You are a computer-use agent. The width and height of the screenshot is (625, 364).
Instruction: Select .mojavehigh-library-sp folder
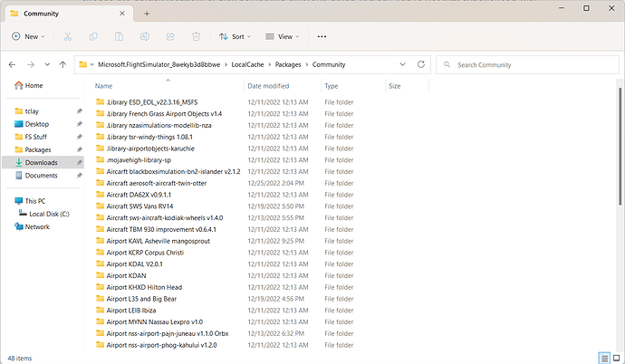pos(139,160)
